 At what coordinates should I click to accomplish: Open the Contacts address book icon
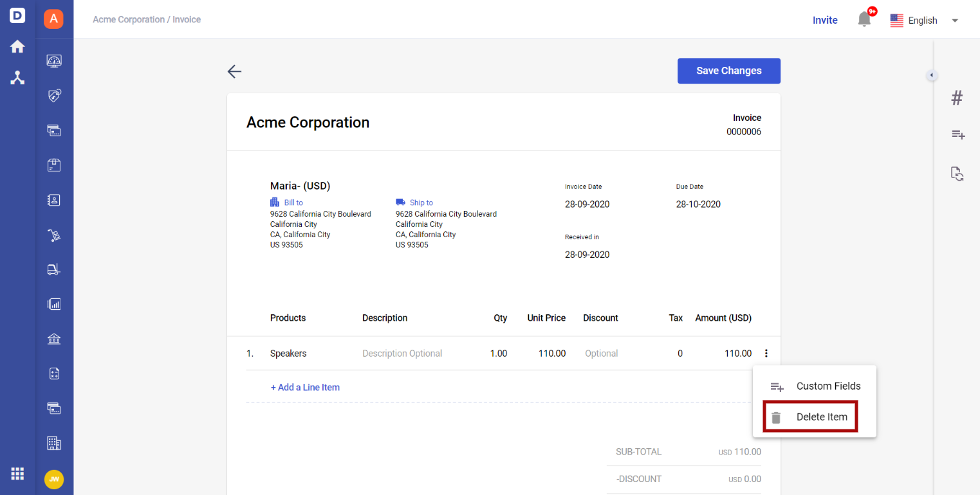coord(54,200)
